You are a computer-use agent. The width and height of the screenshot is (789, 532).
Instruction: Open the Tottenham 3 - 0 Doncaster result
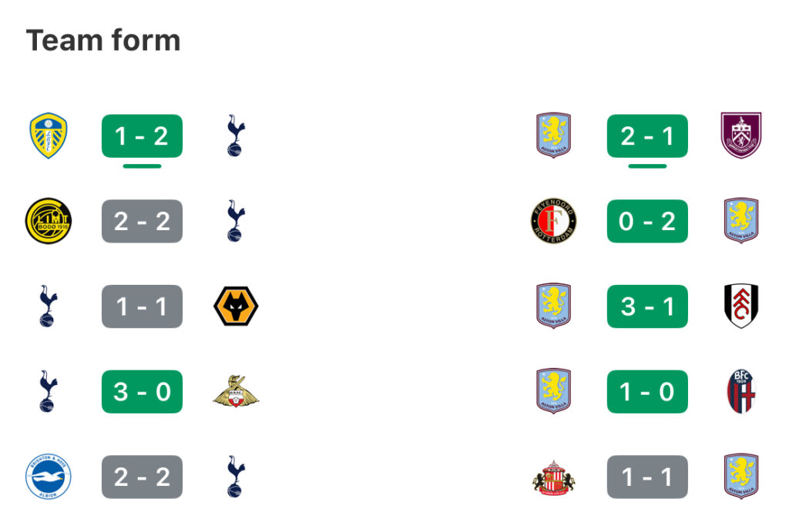tap(142, 392)
